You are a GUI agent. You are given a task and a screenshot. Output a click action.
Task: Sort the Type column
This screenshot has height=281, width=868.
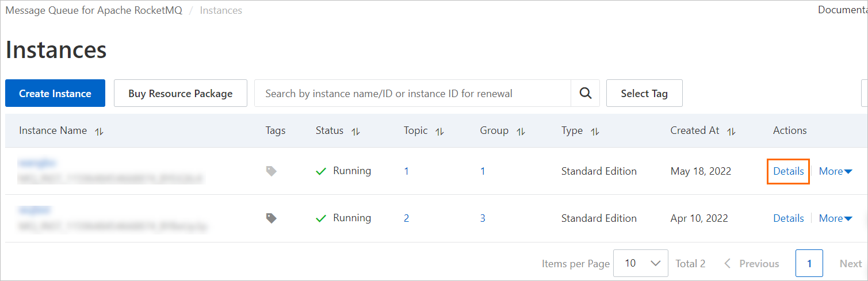coord(595,132)
